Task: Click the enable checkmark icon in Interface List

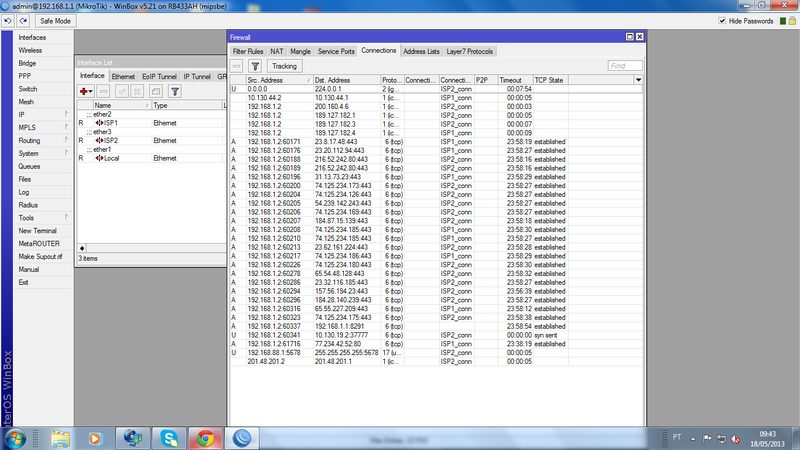Action: (x=121, y=91)
